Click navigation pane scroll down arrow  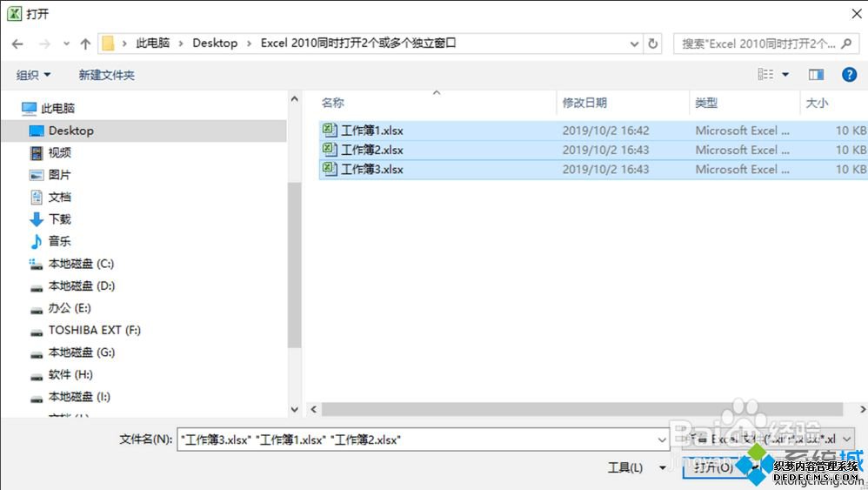pyautogui.click(x=295, y=410)
